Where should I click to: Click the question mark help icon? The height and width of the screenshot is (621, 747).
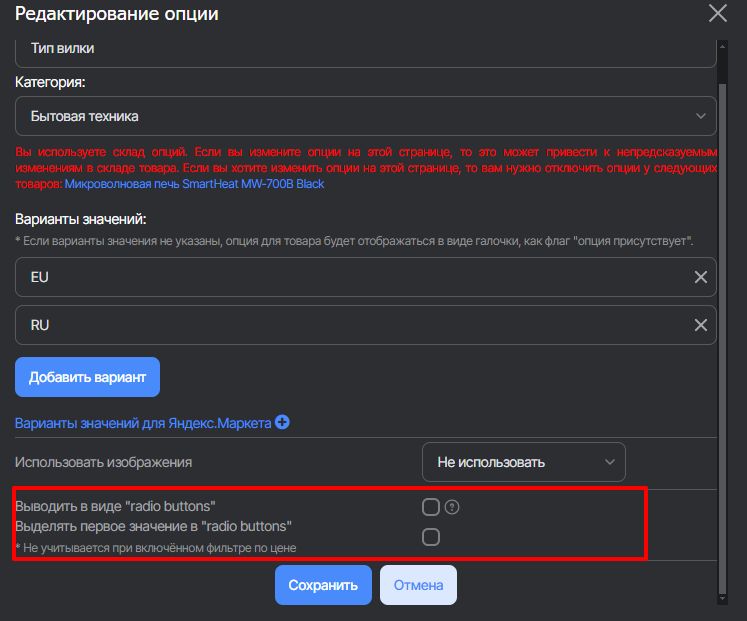pos(452,507)
